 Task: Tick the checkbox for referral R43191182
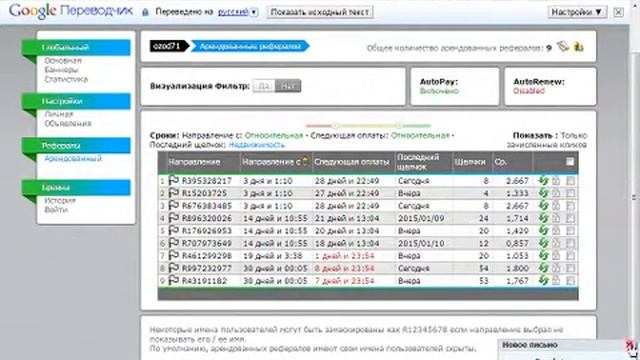pos(570,281)
